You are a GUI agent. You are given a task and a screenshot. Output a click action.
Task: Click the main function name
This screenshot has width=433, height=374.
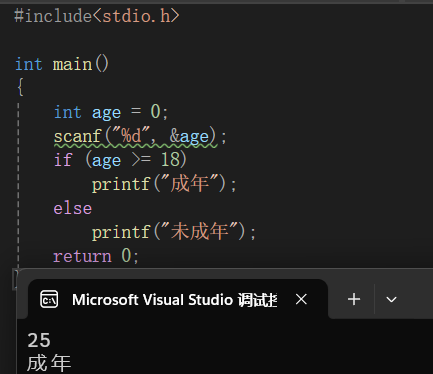(x=72, y=64)
